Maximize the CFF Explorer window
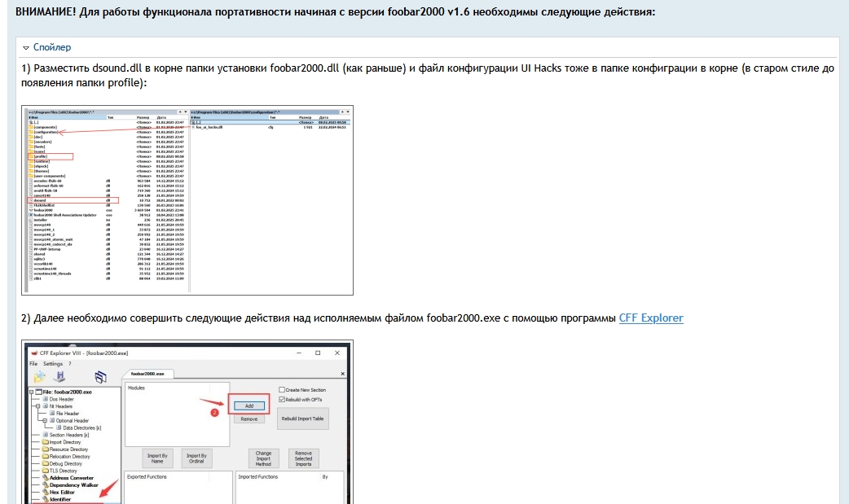The height and width of the screenshot is (504, 849). 318,353
